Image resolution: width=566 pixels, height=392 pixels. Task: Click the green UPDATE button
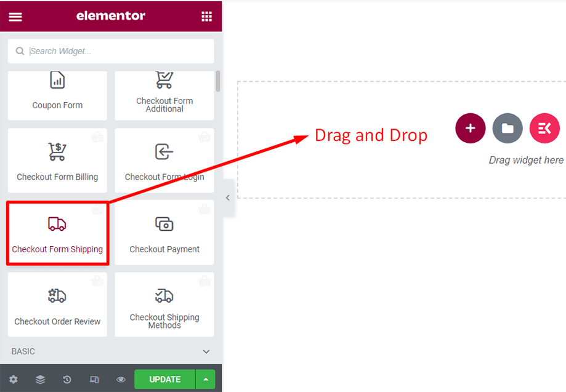tap(165, 379)
